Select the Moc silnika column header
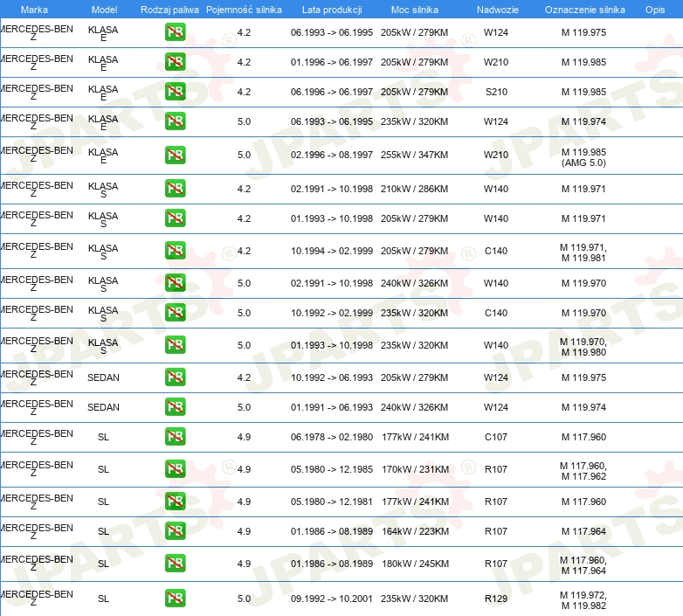 click(x=414, y=10)
